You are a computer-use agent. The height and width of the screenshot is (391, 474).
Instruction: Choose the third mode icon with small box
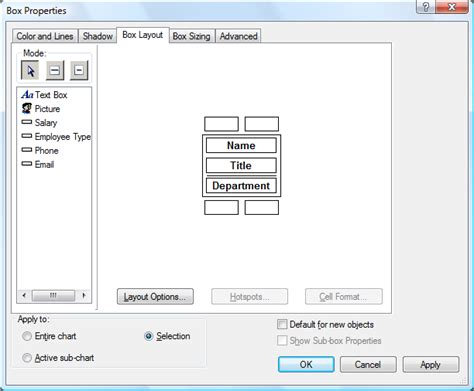79,70
